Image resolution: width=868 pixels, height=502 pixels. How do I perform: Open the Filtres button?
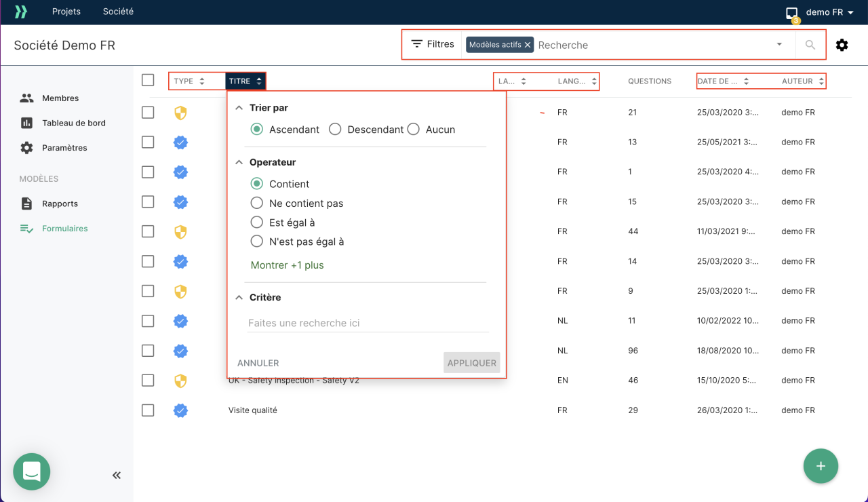(x=433, y=44)
